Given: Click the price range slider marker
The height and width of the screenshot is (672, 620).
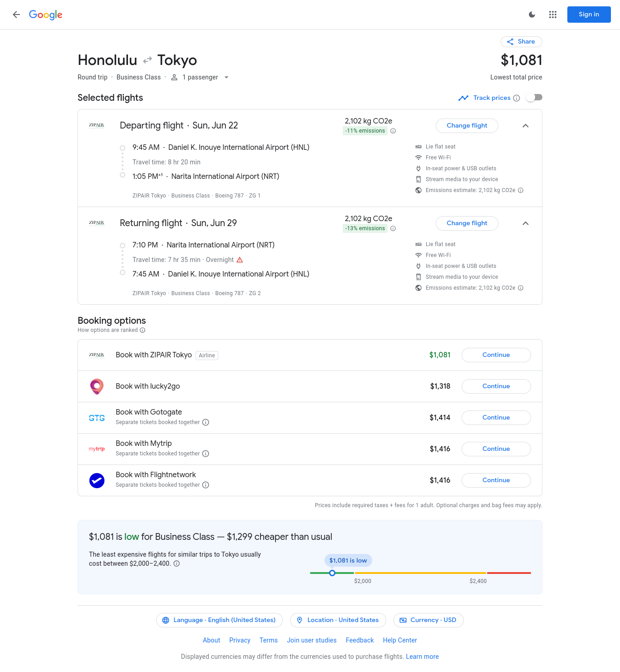Looking at the screenshot, I should (332, 573).
